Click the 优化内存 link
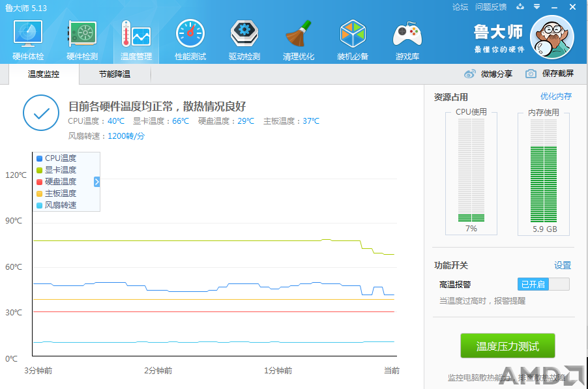The image size is (588, 389). pos(556,96)
